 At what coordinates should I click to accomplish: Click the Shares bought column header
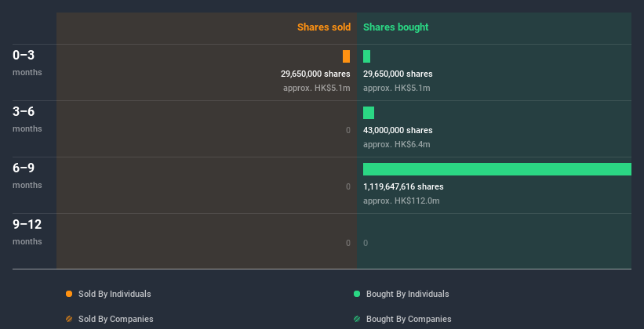(396, 27)
